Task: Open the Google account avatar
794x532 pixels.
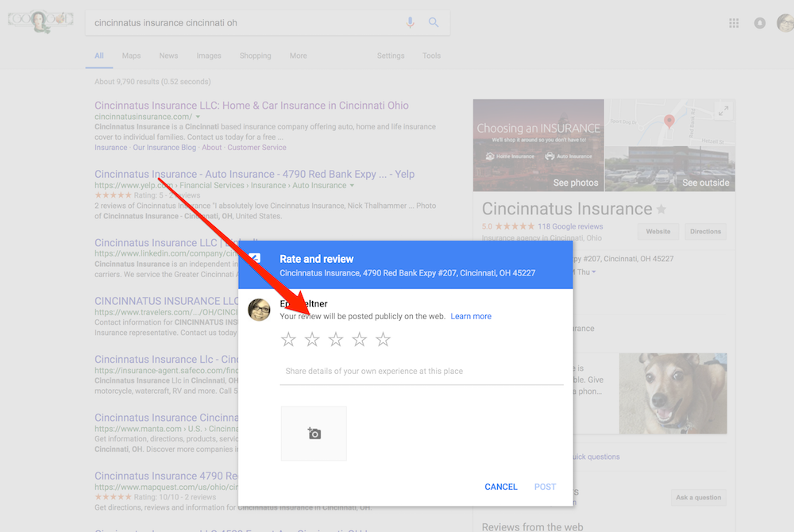Action: [x=785, y=23]
